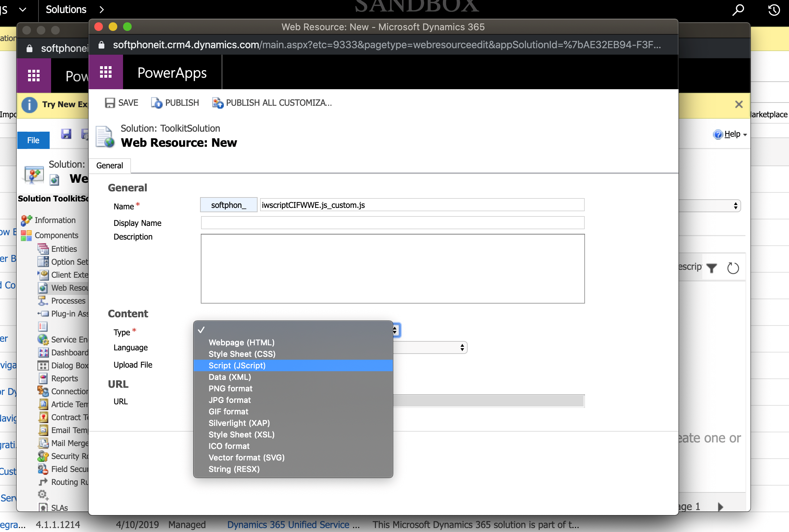Select ICO format option
This screenshot has height=532, width=789.
pyautogui.click(x=293, y=446)
